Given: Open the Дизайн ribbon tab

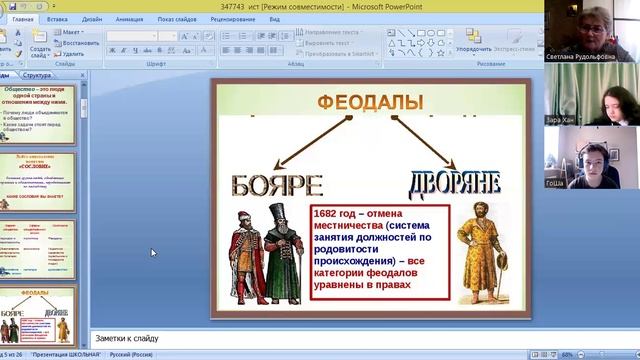Looking at the screenshot, I should coord(92,19).
